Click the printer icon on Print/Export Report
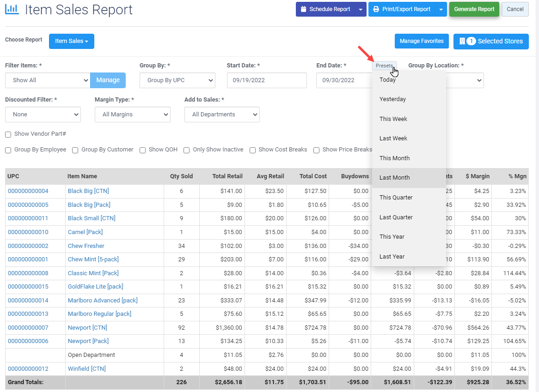 tap(376, 9)
